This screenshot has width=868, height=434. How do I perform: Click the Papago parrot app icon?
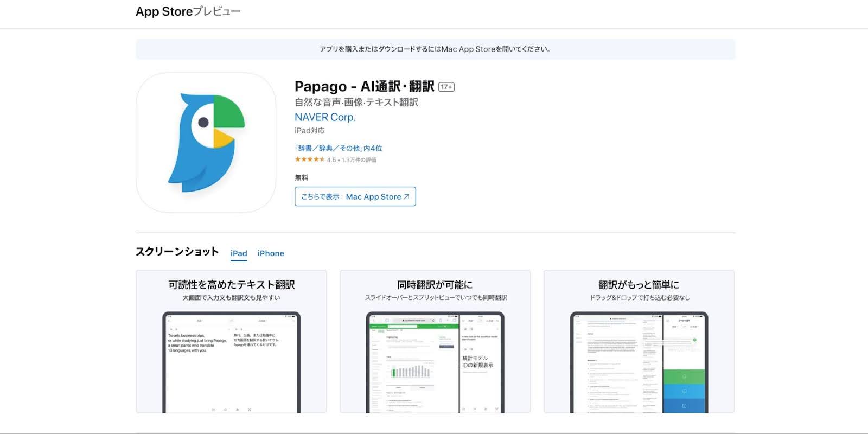(206, 143)
